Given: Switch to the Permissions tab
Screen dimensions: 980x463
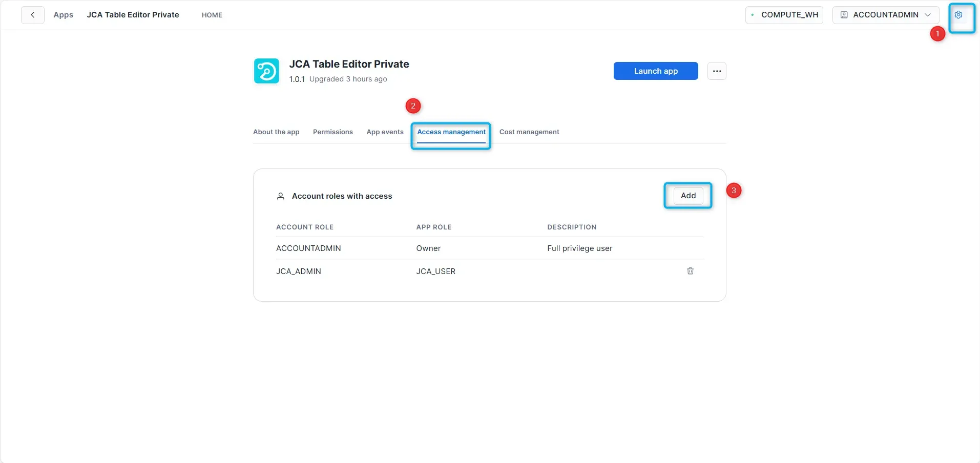Looking at the screenshot, I should click(332, 132).
